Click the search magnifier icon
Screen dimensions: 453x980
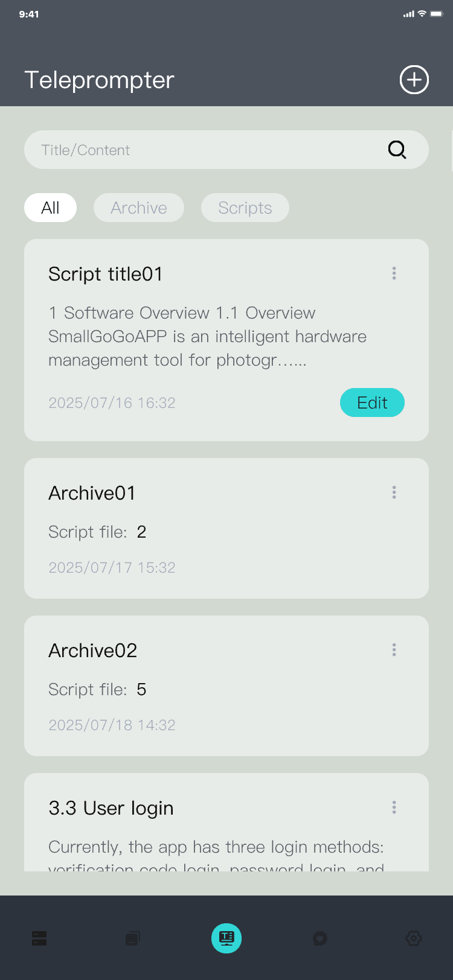point(397,150)
